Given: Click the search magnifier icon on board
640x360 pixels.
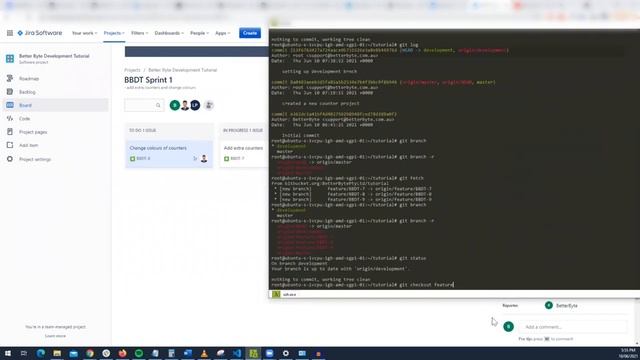Looking at the screenshot, I should coord(158,105).
